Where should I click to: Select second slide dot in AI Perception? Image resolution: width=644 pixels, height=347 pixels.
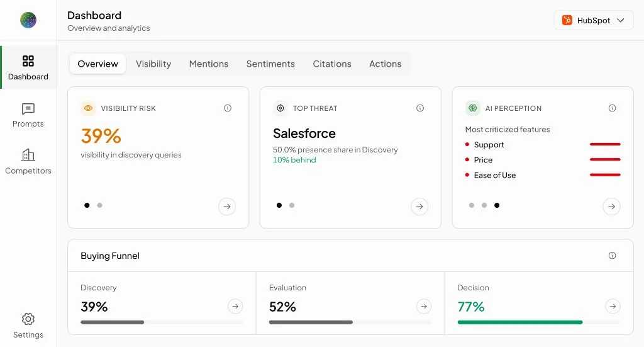coord(484,205)
